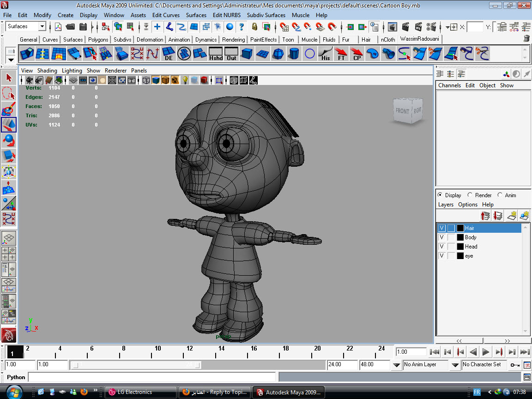Select the arrow Select tool in the toolbox
The width and height of the screenshot is (532, 399).
pos(9,78)
